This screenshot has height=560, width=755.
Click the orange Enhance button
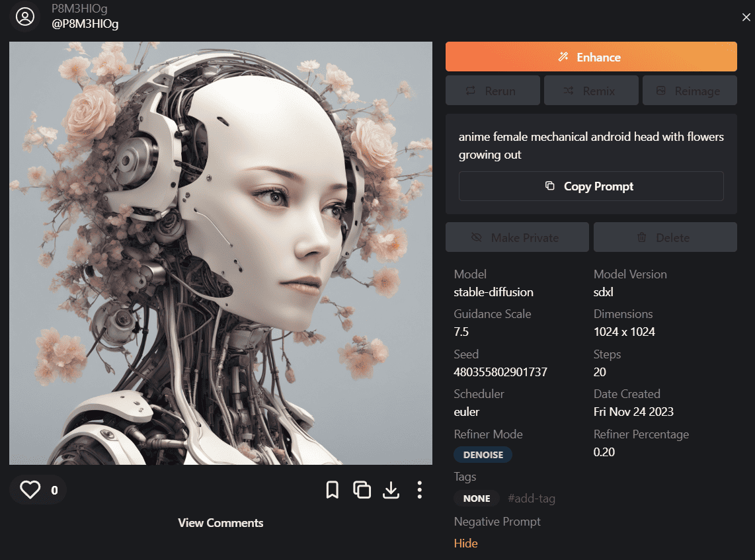(x=591, y=57)
